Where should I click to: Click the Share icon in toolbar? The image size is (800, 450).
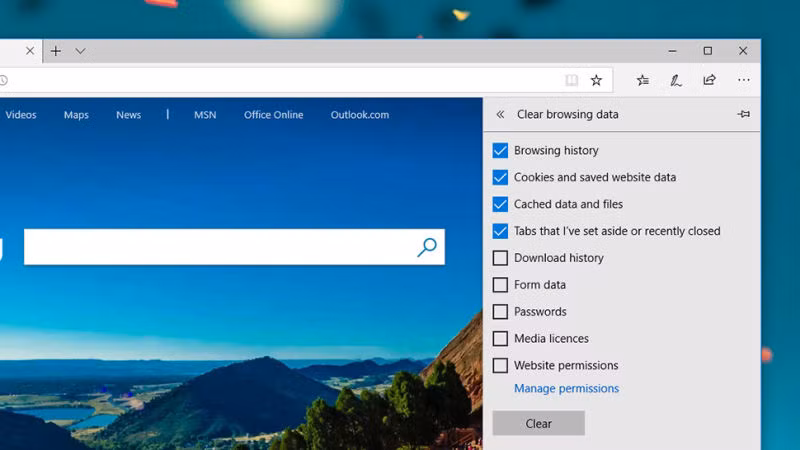pos(709,80)
